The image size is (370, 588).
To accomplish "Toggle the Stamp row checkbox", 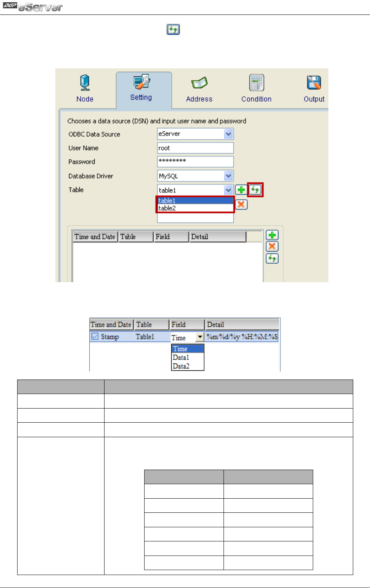I will point(95,337).
